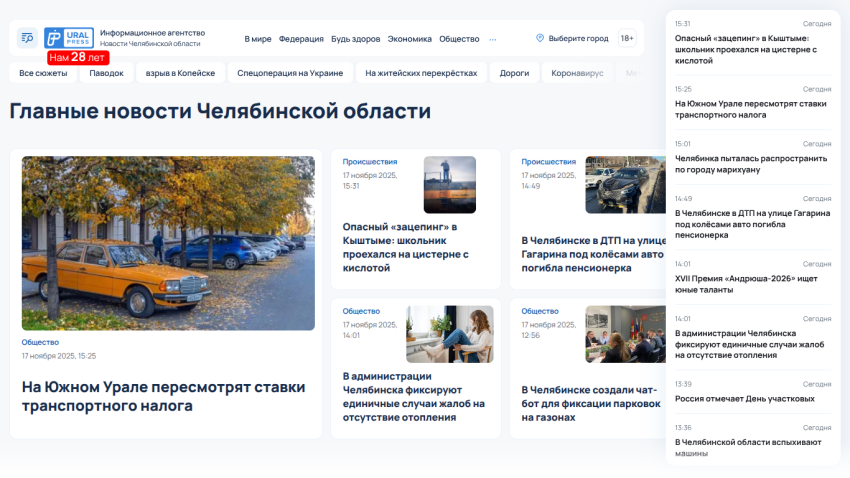
Task: Open 'В мире' section
Action: click(x=257, y=39)
